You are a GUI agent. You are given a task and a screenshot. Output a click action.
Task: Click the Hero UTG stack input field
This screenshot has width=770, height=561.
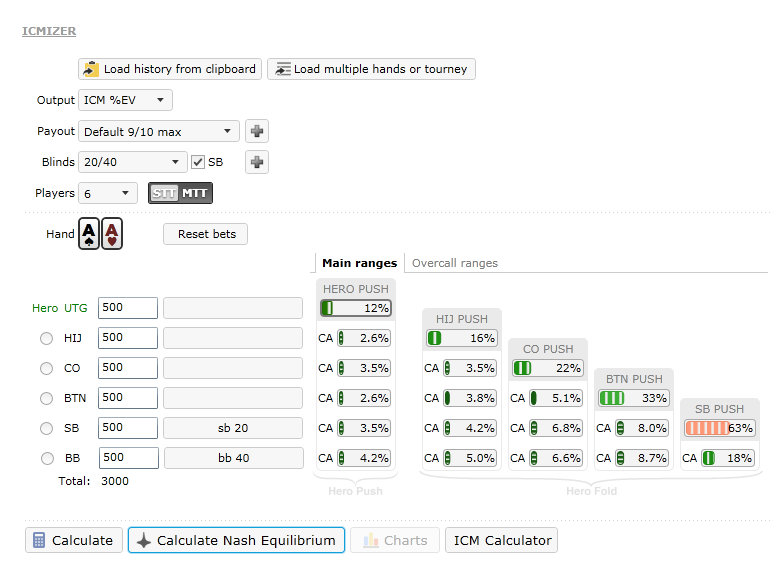[x=128, y=308]
